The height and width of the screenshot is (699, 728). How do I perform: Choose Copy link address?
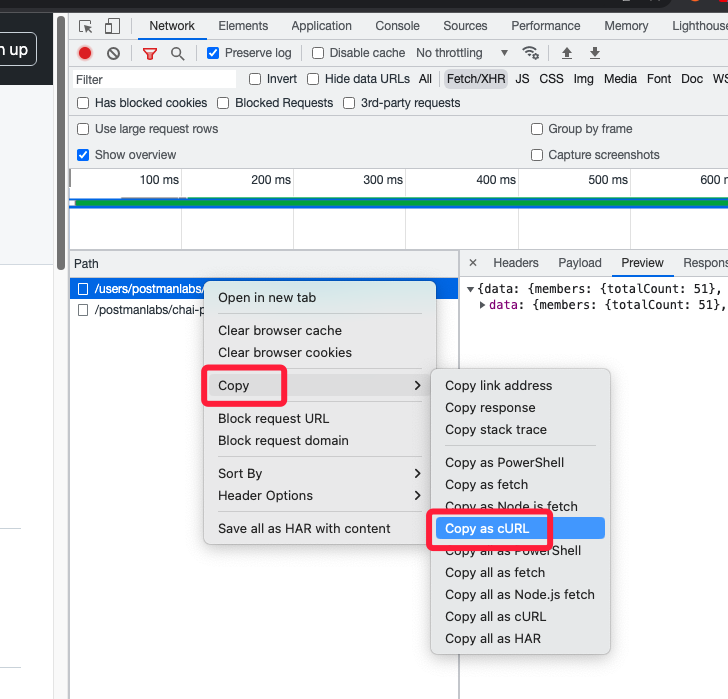pos(520,385)
